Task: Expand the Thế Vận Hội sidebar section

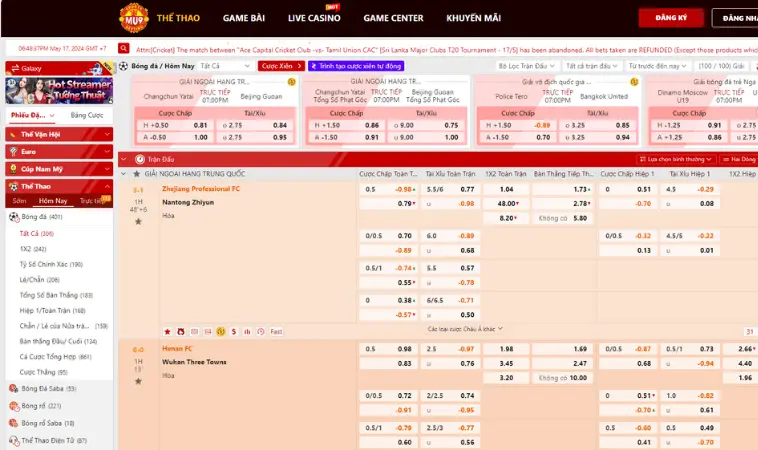Action: 58,134
